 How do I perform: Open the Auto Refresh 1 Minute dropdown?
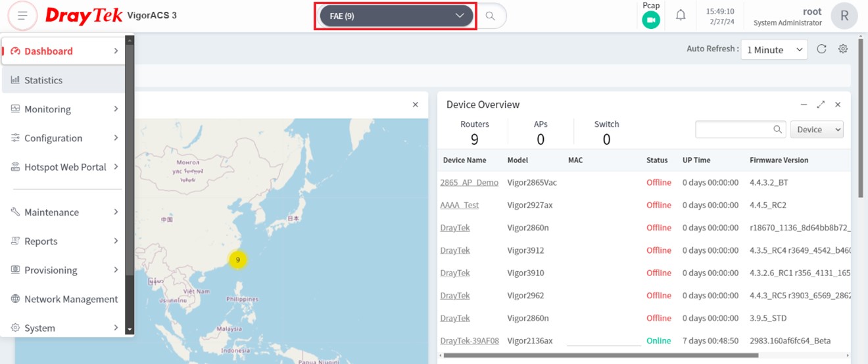coord(774,49)
